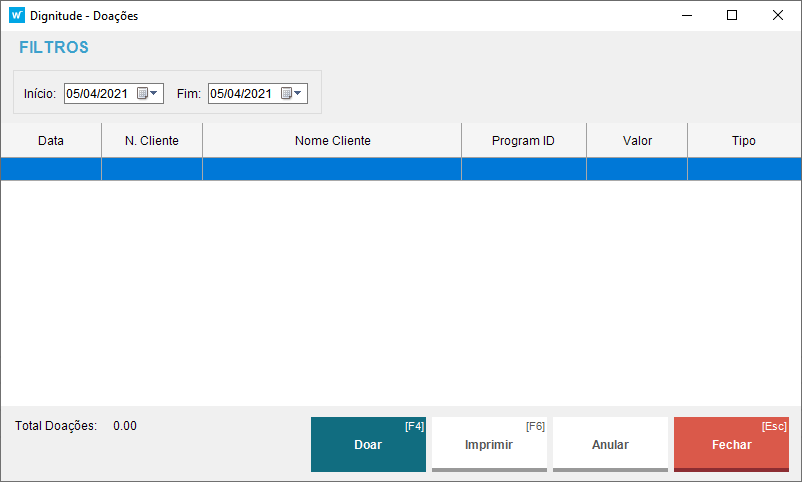Sort by the N. Cliente column header

coord(152,141)
